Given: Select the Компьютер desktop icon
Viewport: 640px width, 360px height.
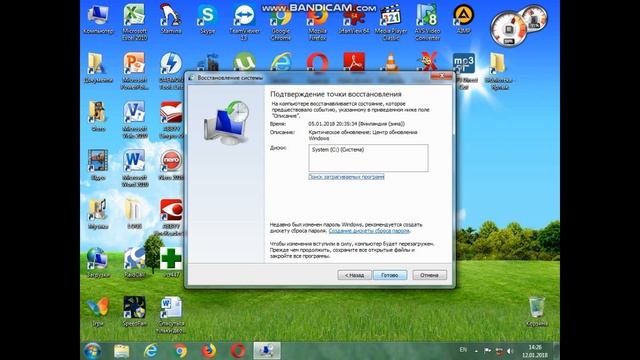Looking at the screenshot, I should (98, 19).
